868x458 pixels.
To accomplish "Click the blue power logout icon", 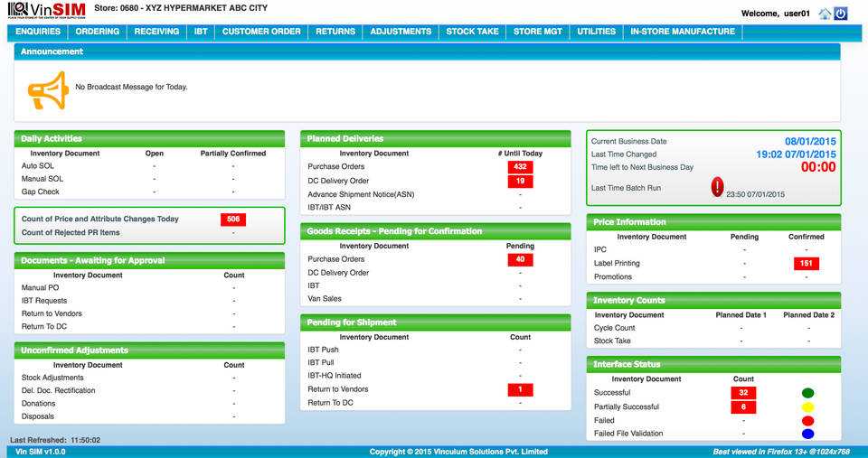I will 840,14.
